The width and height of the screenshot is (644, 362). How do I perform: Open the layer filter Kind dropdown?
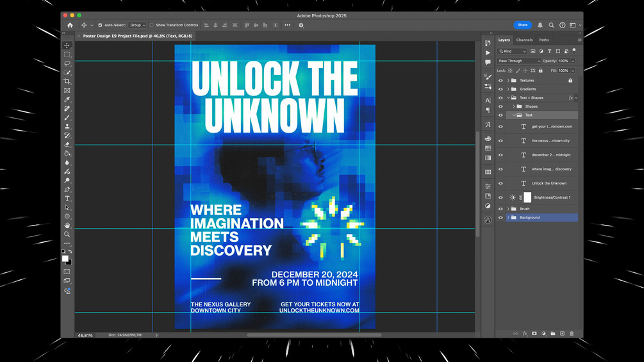pyautogui.click(x=512, y=51)
